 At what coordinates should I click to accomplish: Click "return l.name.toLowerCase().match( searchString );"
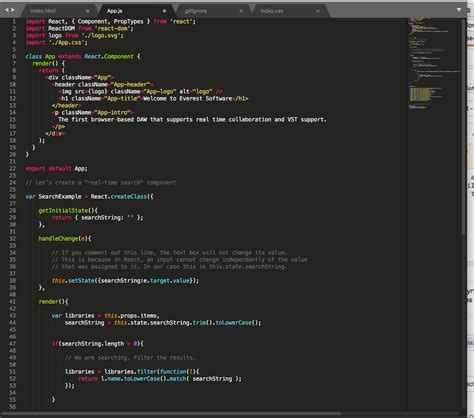[160, 378]
